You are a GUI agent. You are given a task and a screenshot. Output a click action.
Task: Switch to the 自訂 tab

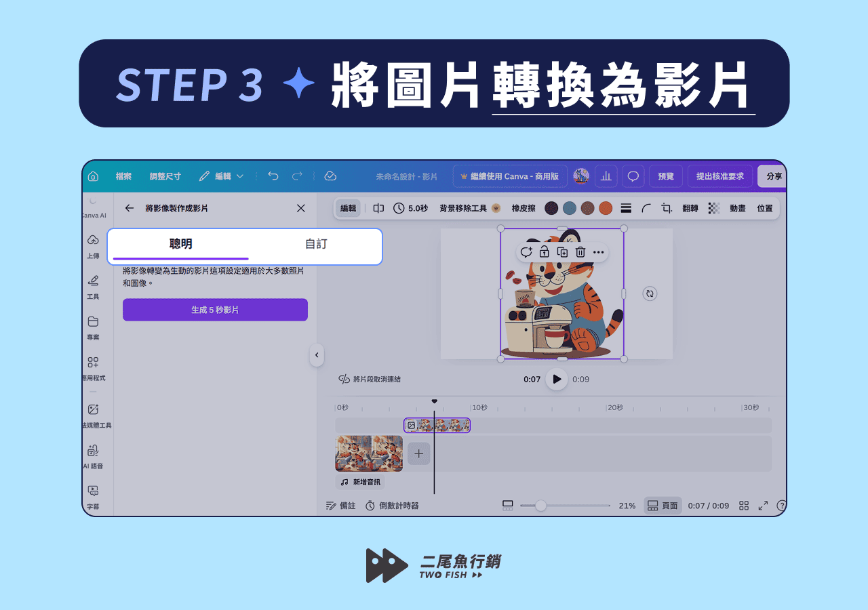316,244
